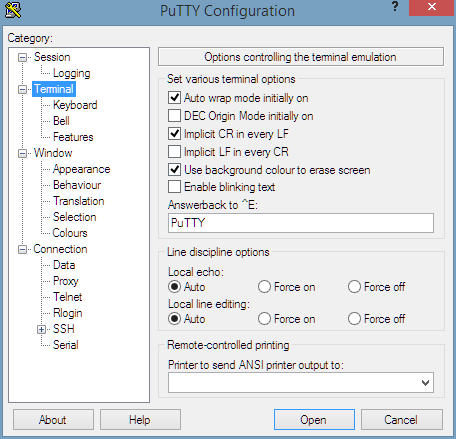The width and height of the screenshot is (456, 439).
Task: Collapse the Window tree node
Action: click(22, 153)
